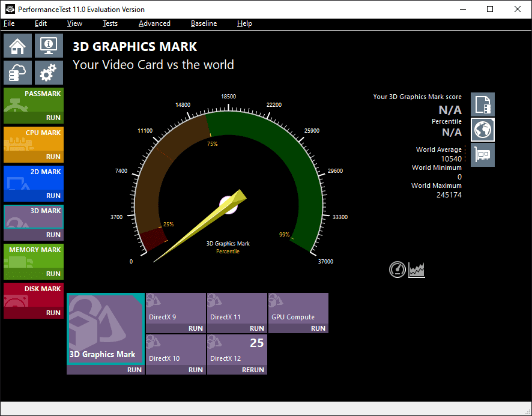Maximize the PerformanceTest window
The image size is (532, 416).
489,9
